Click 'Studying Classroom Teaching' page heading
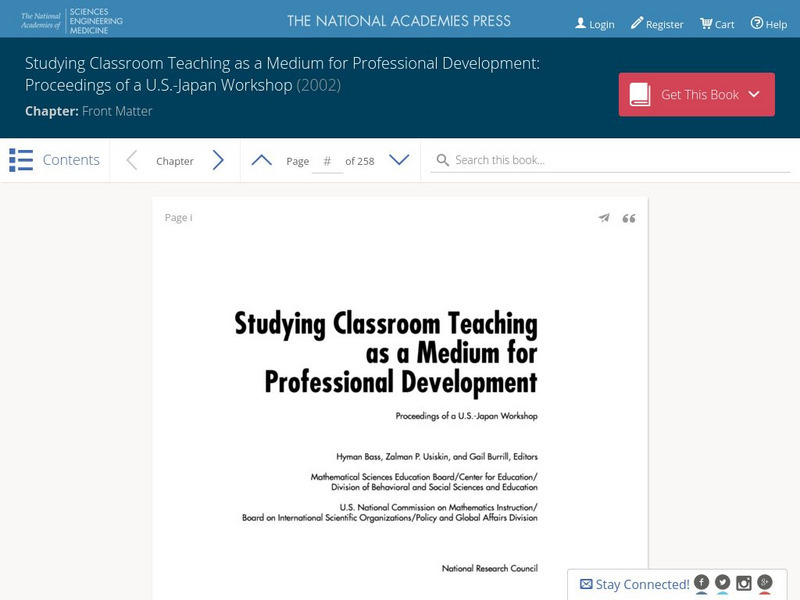Image resolution: width=800 pixels, height=600 pixels. pyautogui.click(x=386, y=323)
